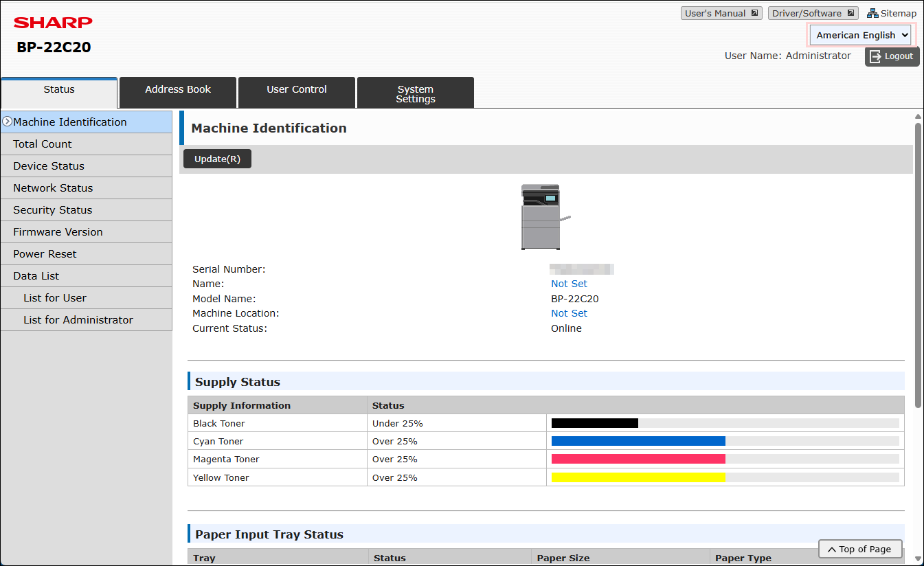924x566 pixels.
Task: Click the 'Supply Status' section heading
Action: (x=238, y=382)
